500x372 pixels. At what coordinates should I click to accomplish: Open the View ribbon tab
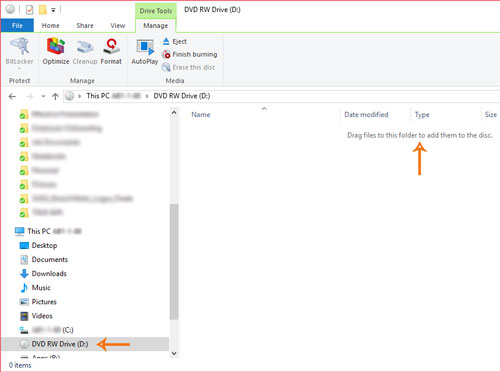coord(118,26)
